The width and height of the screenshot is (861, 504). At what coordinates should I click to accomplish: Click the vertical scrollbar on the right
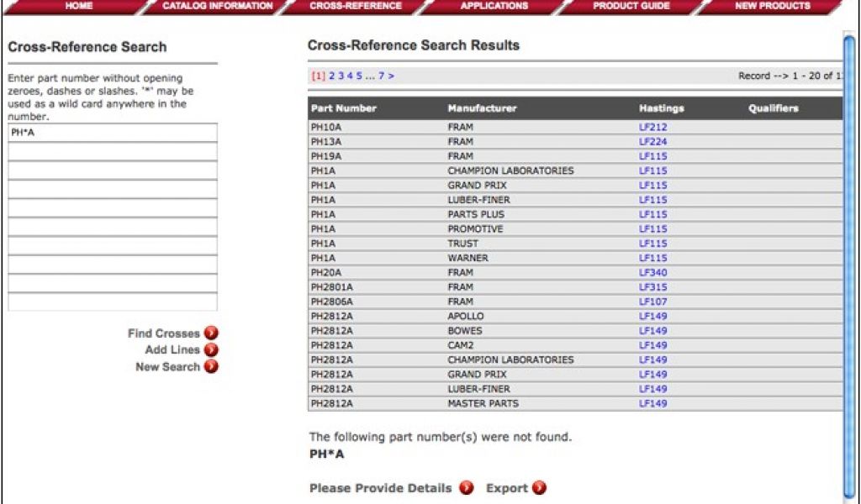tap(849, 269)
